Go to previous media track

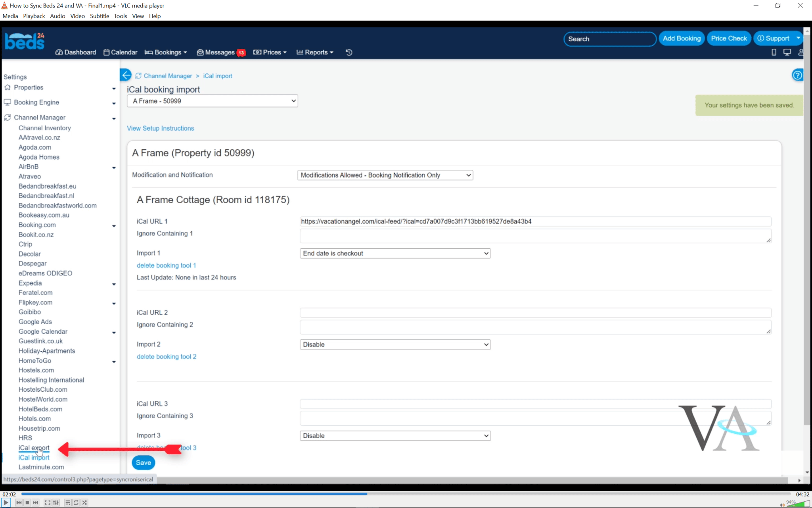click(x=19, y=502)
